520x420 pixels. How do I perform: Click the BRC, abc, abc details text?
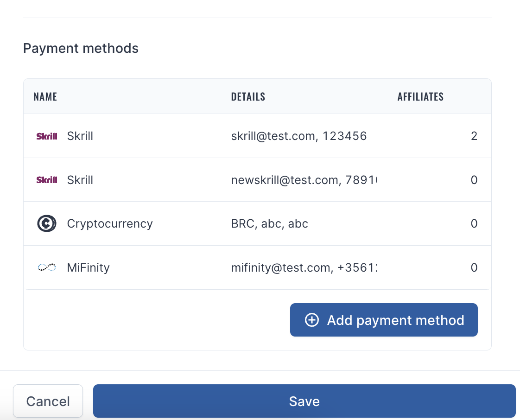[x=270, y=224]
